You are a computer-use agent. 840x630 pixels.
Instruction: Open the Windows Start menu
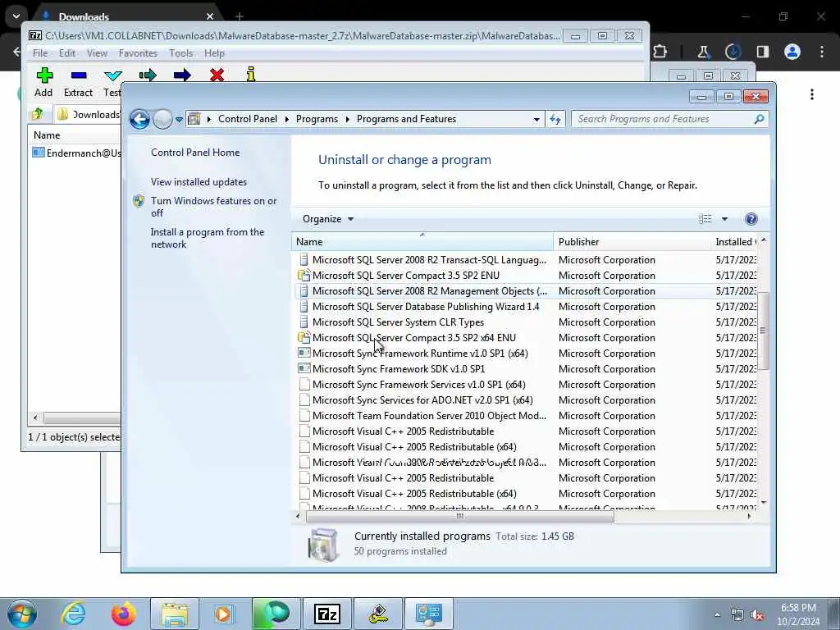[22, 614]
